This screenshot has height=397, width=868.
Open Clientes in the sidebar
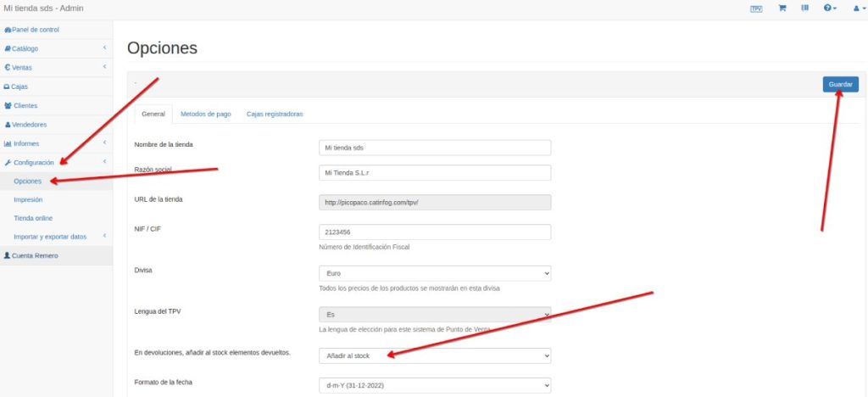pyautogui.click(x=25, y=105)
